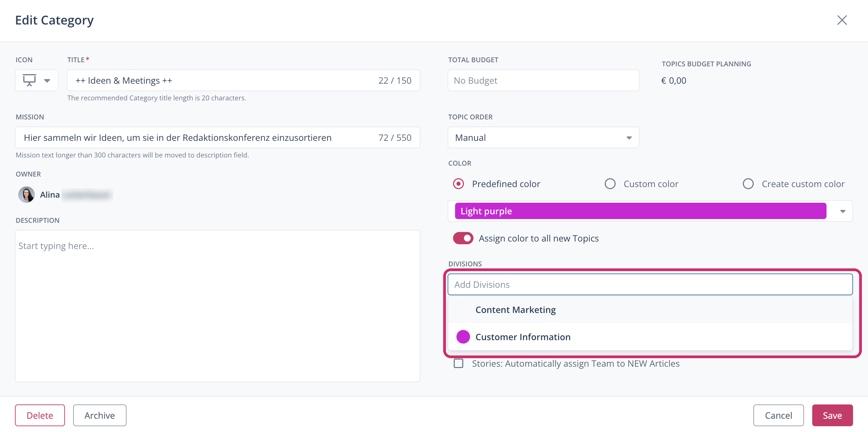Check Stories auto-assign Team to NEW Articles
This screenshot has height=432, width=868.
tap(458, 364)
